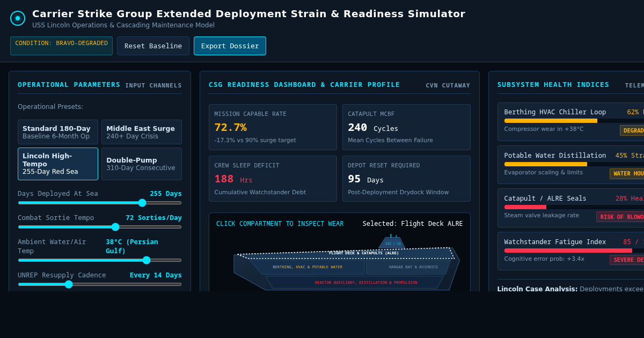Click the Crew Sleep Deficit card
This screenshot has width=644, height=338.
point(273,179)
